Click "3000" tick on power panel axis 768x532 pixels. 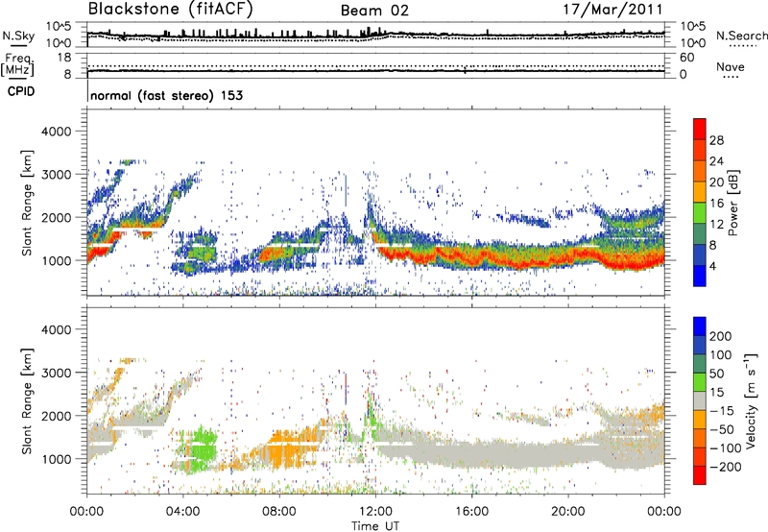point(56,175)
